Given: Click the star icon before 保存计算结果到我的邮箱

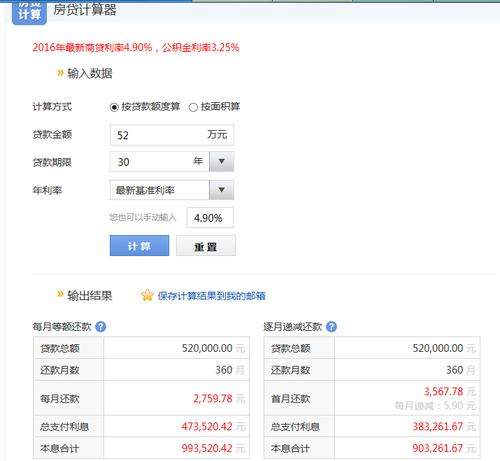Looking at the screenshot, I should [x=147, y=295].
